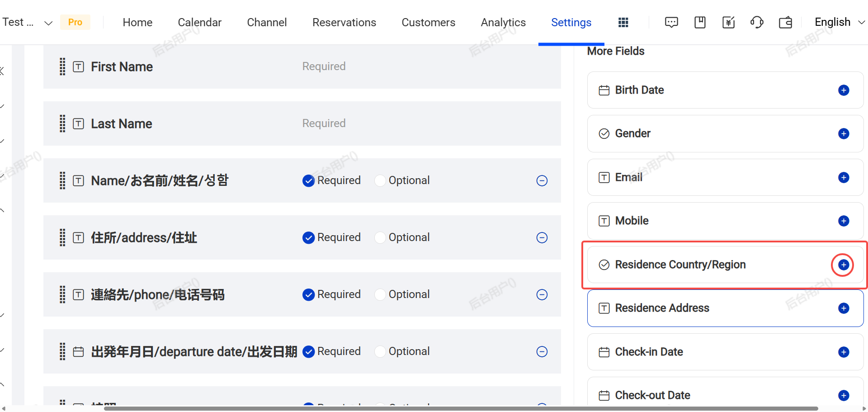Remove the 住所/address field
868x412 pixels.
pyautogui.click(x=542, y=237)
